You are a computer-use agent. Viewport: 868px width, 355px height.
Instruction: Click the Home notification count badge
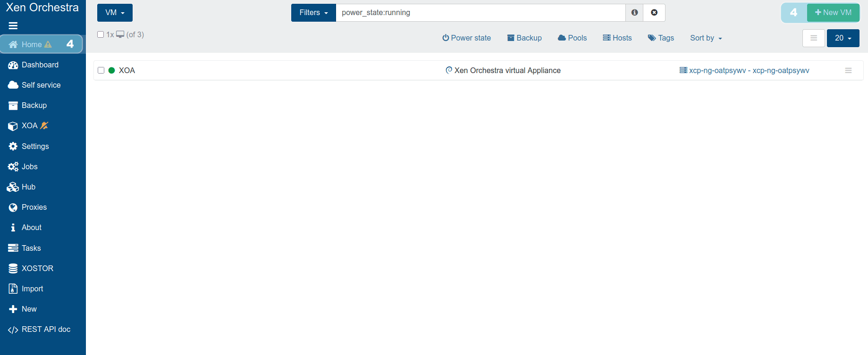point(70,44)
